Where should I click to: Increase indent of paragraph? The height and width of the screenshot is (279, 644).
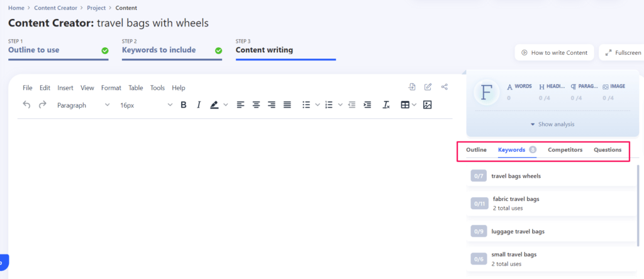[367, 105]
